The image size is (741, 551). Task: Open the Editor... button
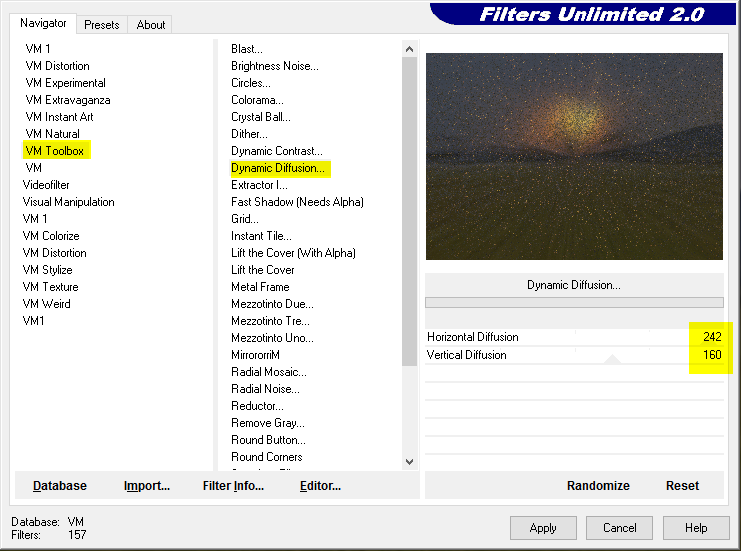tap(320, 486)
